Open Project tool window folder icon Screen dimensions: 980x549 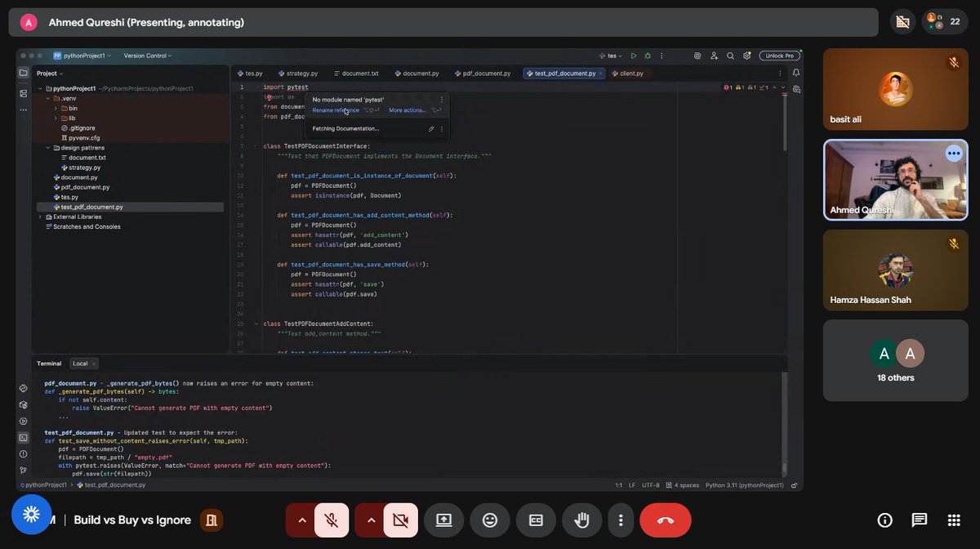pos(23,73)
